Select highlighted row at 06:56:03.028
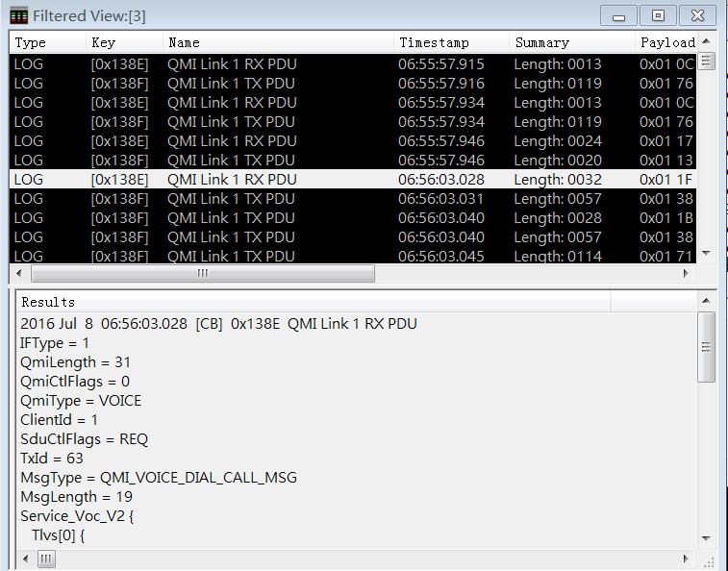728x571 pixels. (353, 179)
